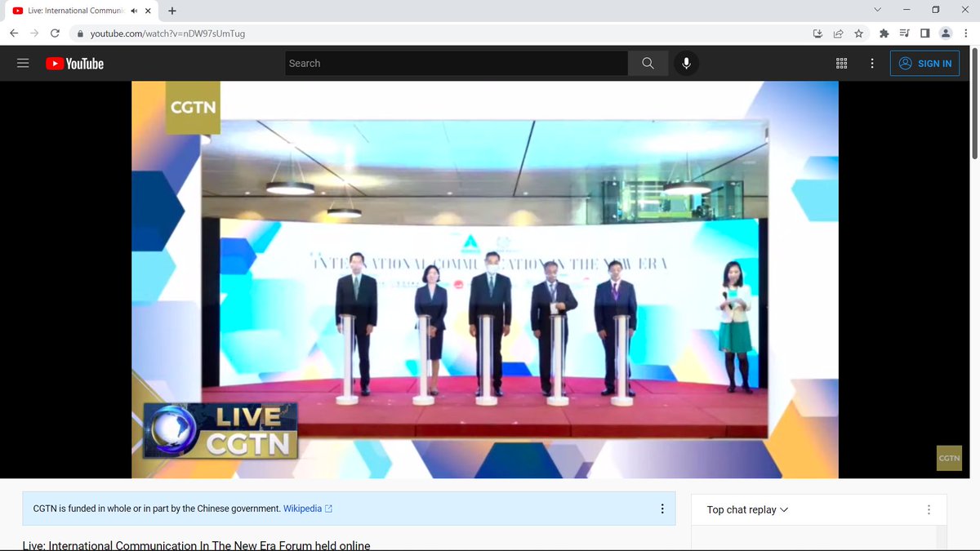Go forward in the browser
The height and width of the screenshot is (551, 980).
34,33
